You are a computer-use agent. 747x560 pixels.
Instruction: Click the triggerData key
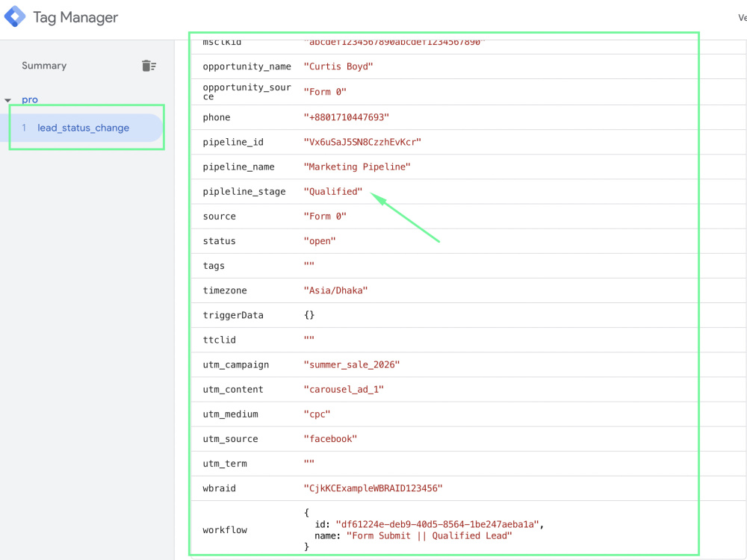(233, 315)
